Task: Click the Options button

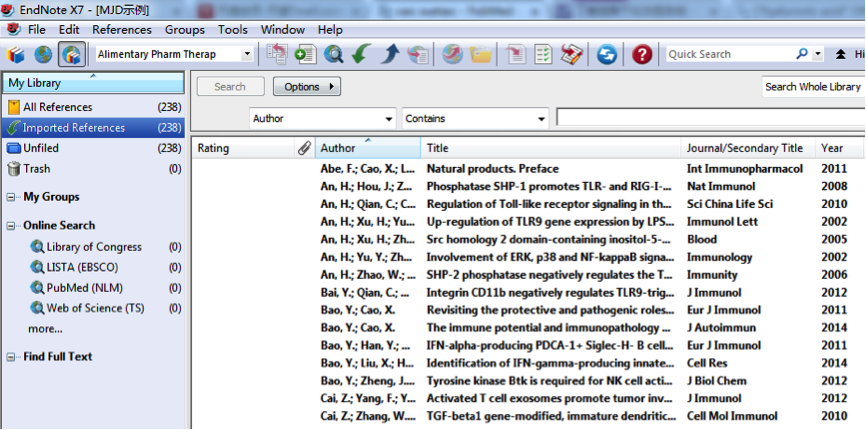Action: click(x=307, y=87)
